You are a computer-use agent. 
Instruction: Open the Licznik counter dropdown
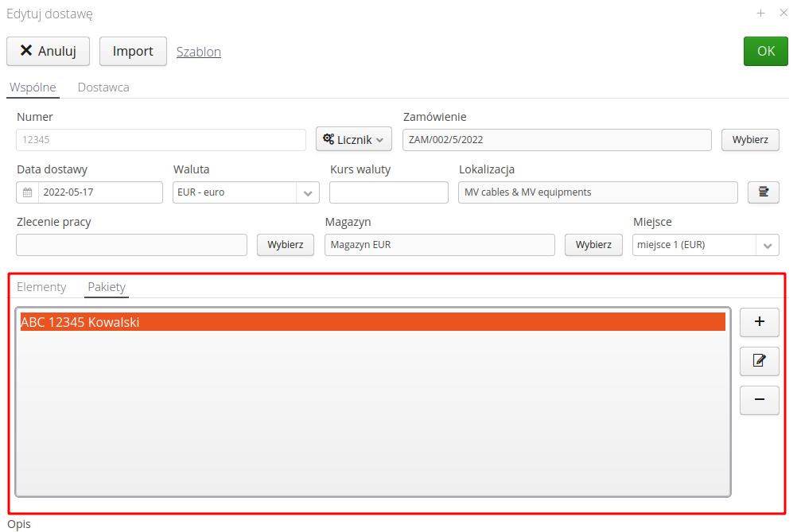[x=353, y=140]
